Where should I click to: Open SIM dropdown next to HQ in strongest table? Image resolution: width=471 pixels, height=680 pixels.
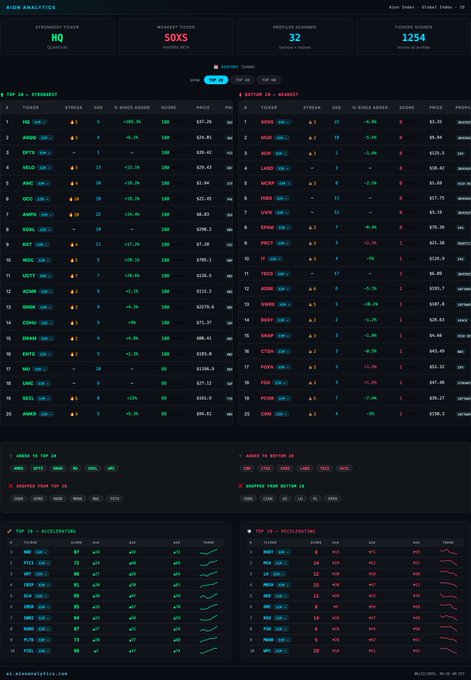(x=39, y=122)
